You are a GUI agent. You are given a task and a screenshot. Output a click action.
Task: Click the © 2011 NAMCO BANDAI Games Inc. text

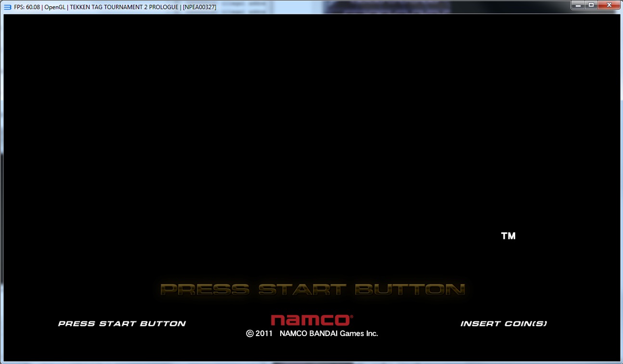(312, 333)
